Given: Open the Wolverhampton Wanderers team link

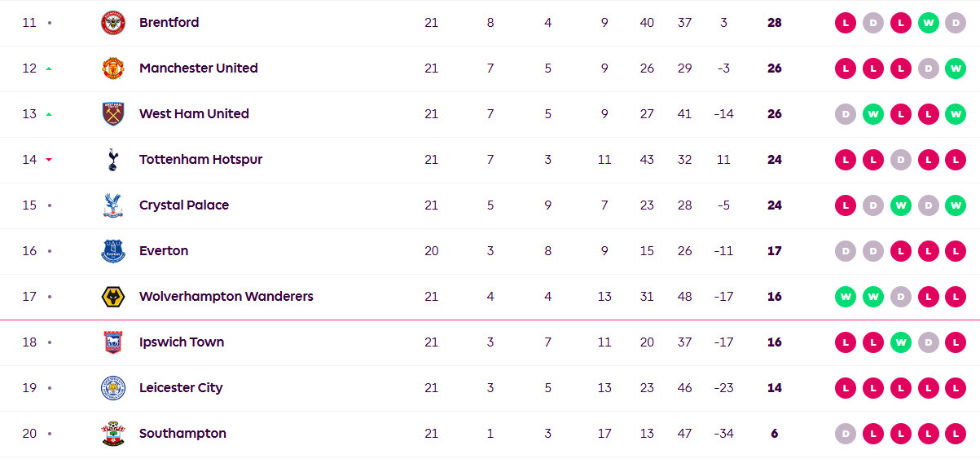Looking at the screenshot, I should point(226,297).
